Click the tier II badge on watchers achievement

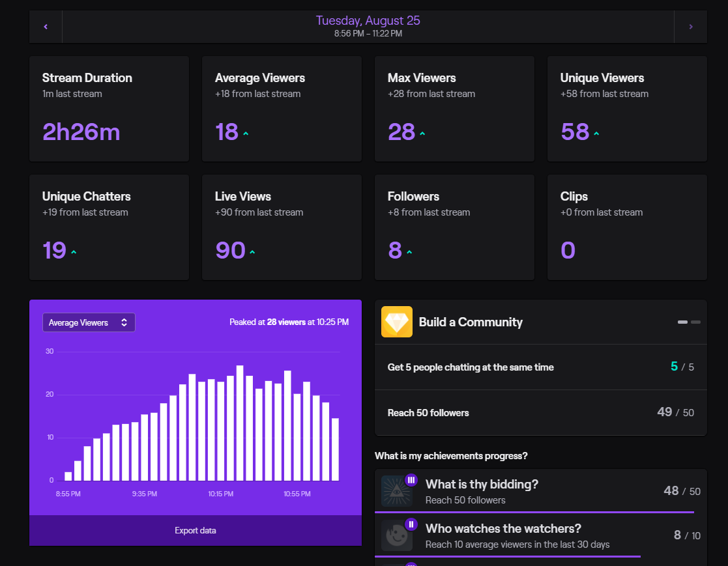point(411,524)
